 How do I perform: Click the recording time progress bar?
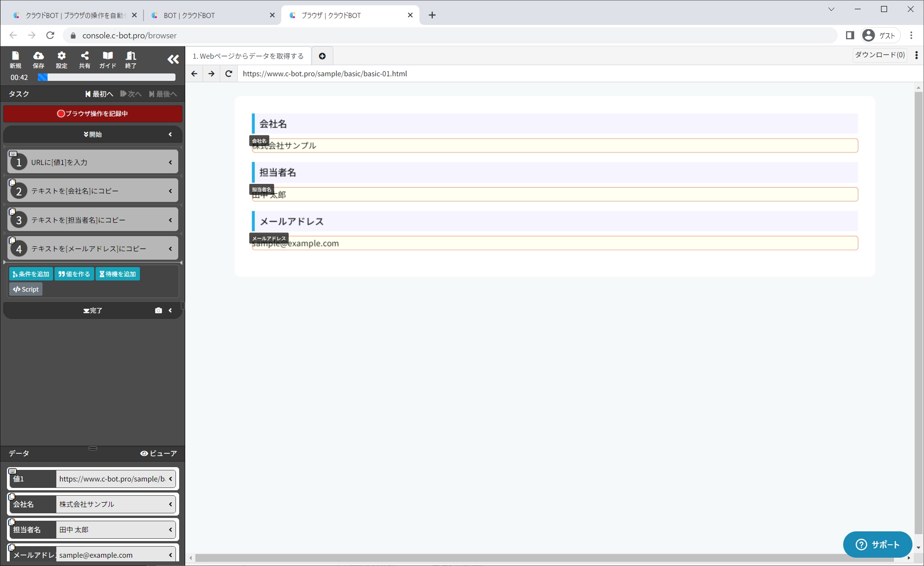[107, 78]
